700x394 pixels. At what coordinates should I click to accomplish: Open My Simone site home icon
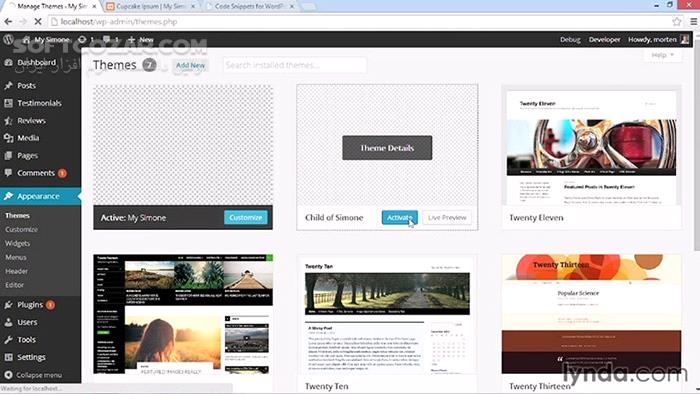(x=26, y=40)
